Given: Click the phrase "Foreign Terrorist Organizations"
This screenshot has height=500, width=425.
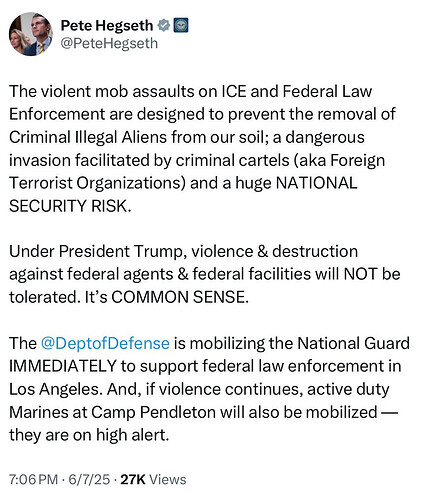Looking at the screenshot, I should [197, 171].
